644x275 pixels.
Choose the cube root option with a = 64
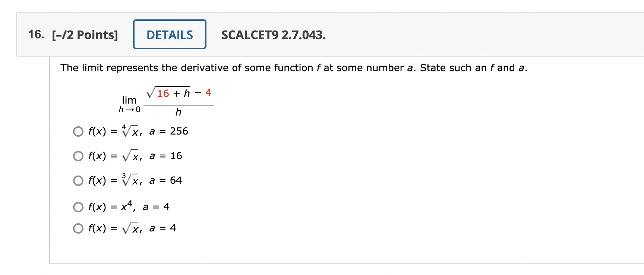pyautogui.click(x=78, y=181)
